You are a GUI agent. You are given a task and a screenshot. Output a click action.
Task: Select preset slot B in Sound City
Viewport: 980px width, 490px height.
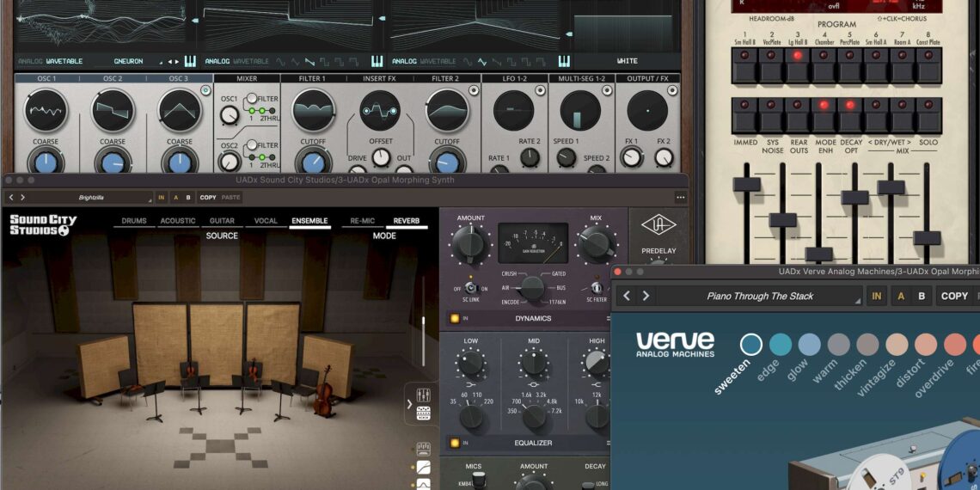(187, 198)
